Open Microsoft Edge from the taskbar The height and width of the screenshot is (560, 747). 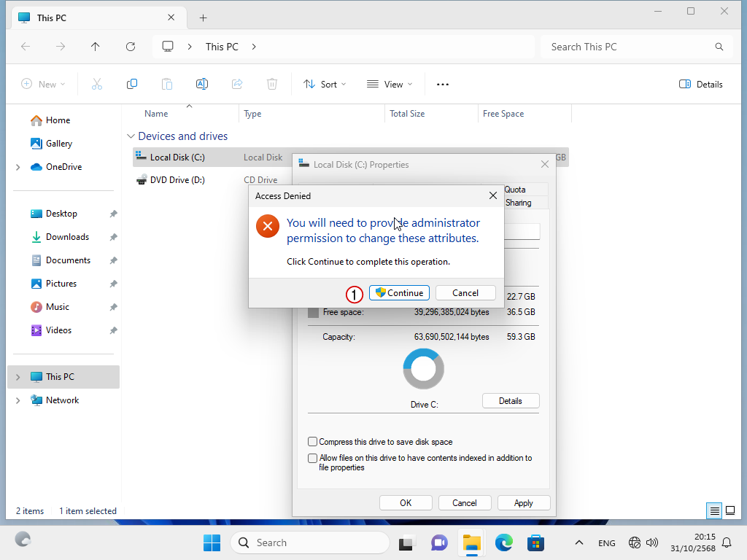pos(504,542)
